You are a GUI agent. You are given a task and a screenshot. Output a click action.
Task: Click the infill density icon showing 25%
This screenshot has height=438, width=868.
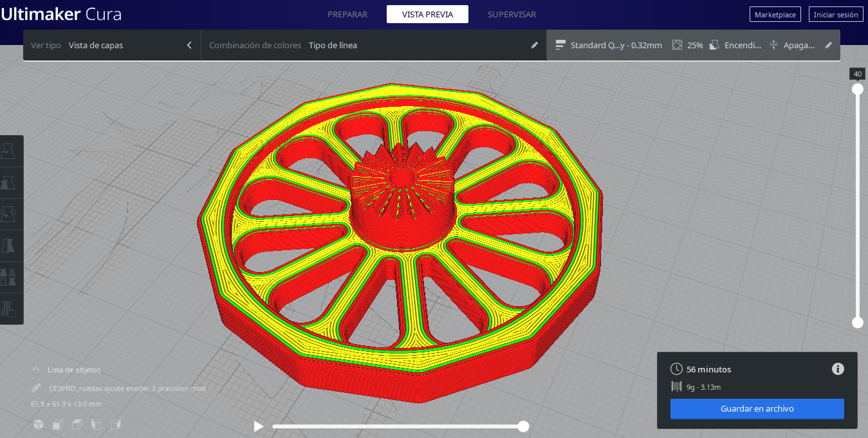click(x=678, y=45)
